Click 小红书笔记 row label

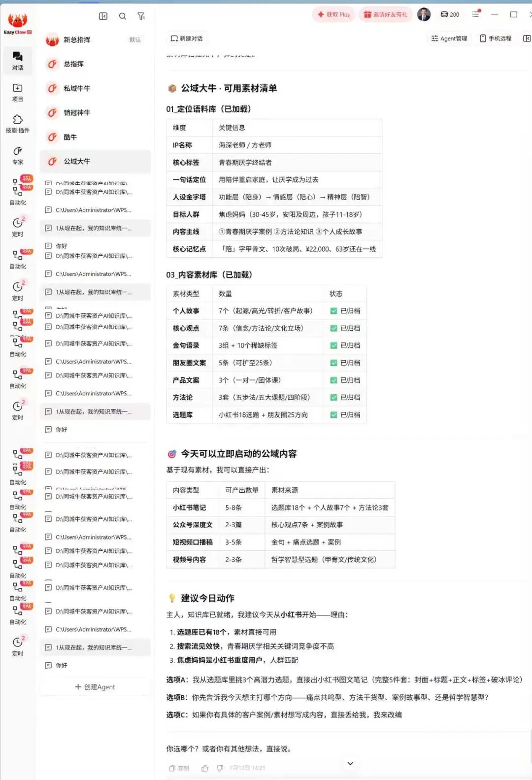coord(189,508)
